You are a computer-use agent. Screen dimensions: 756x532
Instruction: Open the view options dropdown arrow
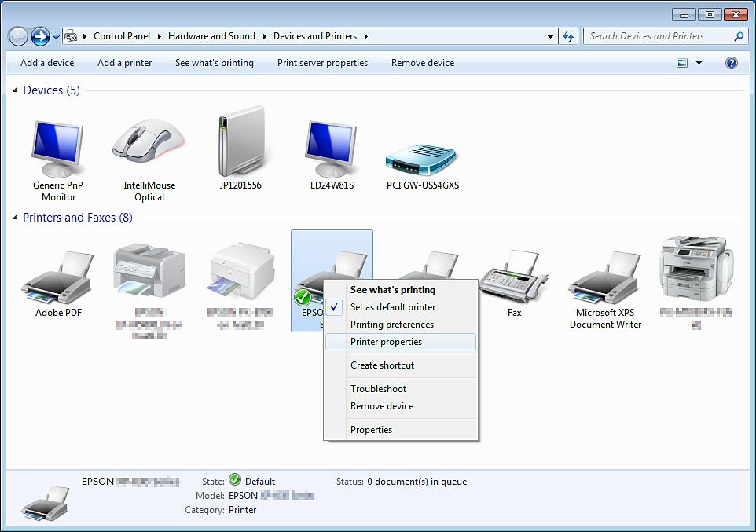pos(699,63)
